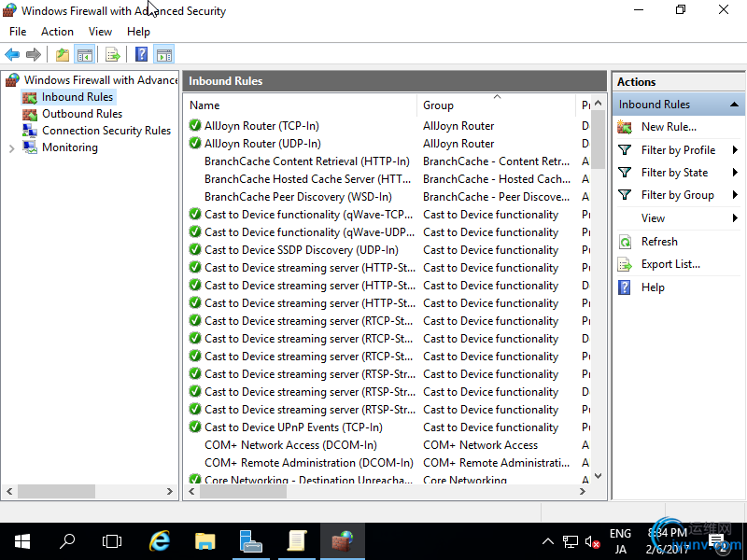Viewport: 747px width, 560px height.
Task: Open the Filter by State submenu arrow
Action: (x=735, y=173)
